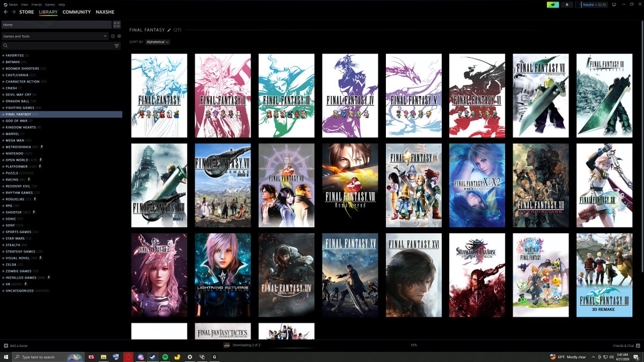This screenshot has width=644, height=362.
Task: Open Windows Start menu
Action: coord(6,357)
